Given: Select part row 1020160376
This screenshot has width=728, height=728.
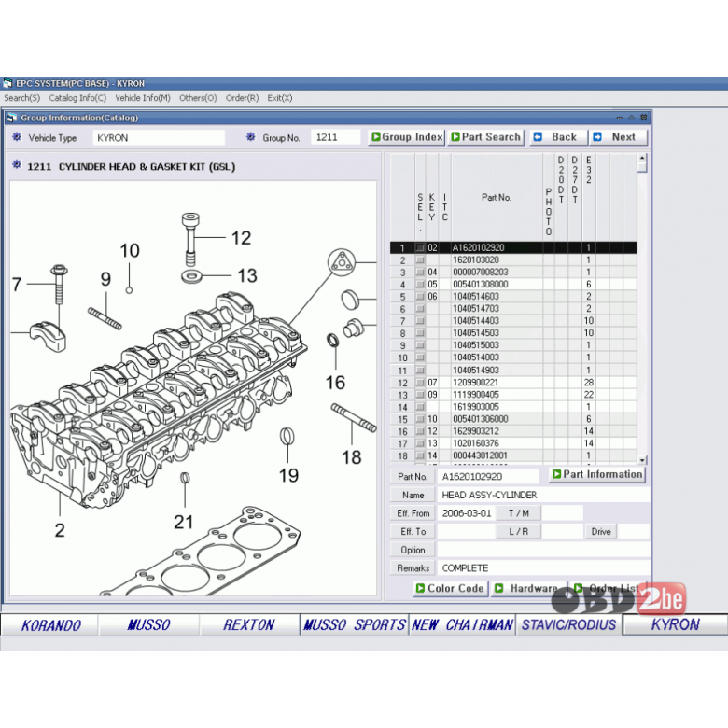Looking at the screenshot, I should coord(513,443).
